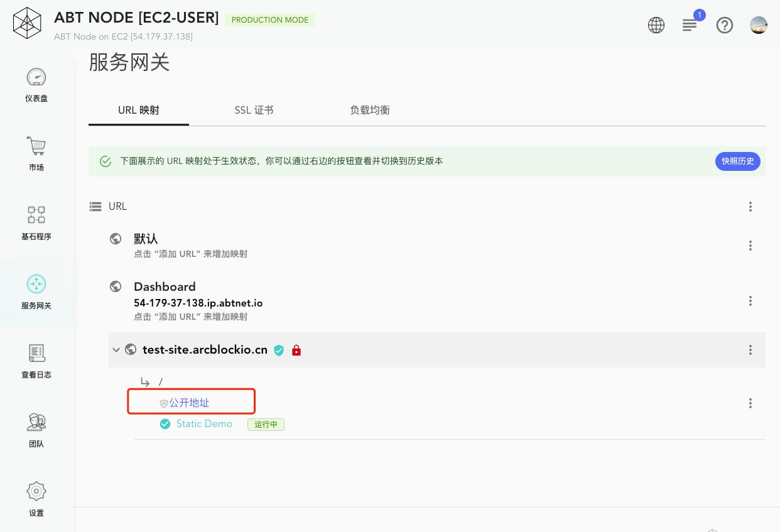Open more options for the URL list header
The height and width of the screenshot is (532, 780).
click(x=750, y=207)
